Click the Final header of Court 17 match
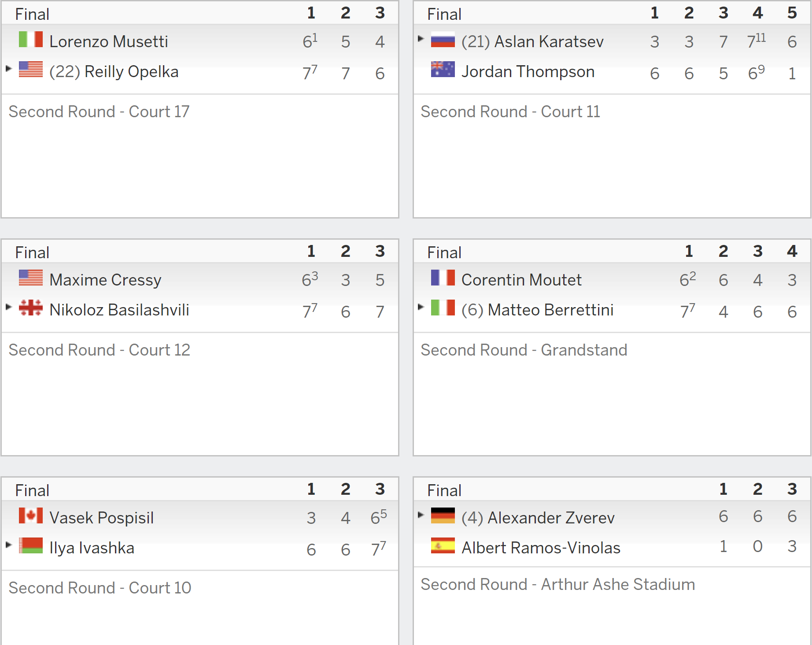The width and height of the screenshot is (812, 645). (32, 14)
